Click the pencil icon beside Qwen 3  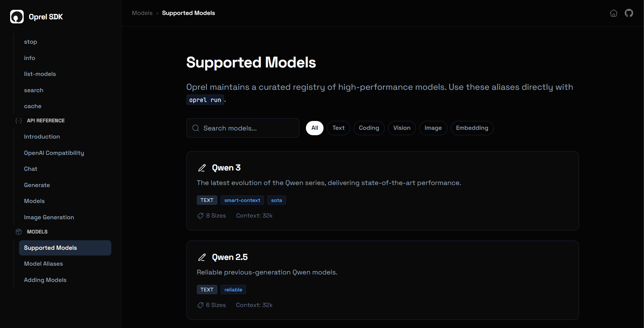[202, 168]
